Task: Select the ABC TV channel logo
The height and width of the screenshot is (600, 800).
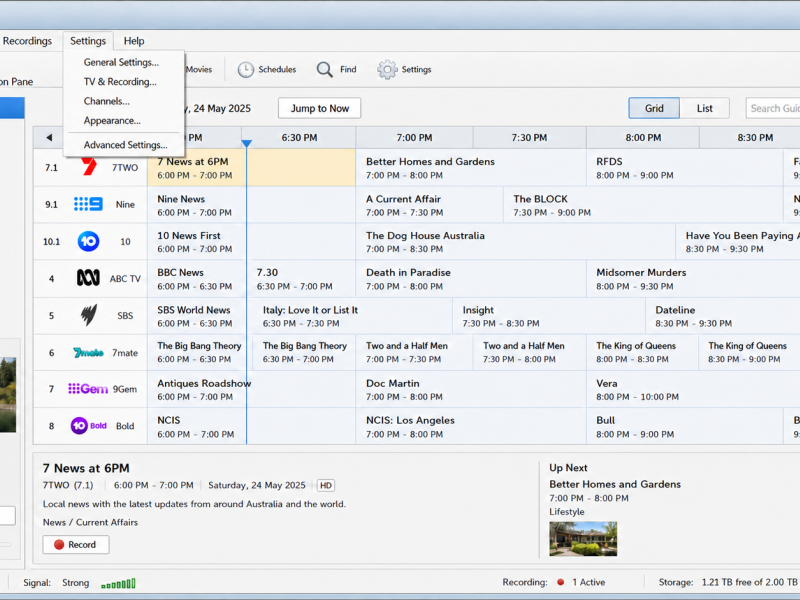Action: click(x=88, y=279)
